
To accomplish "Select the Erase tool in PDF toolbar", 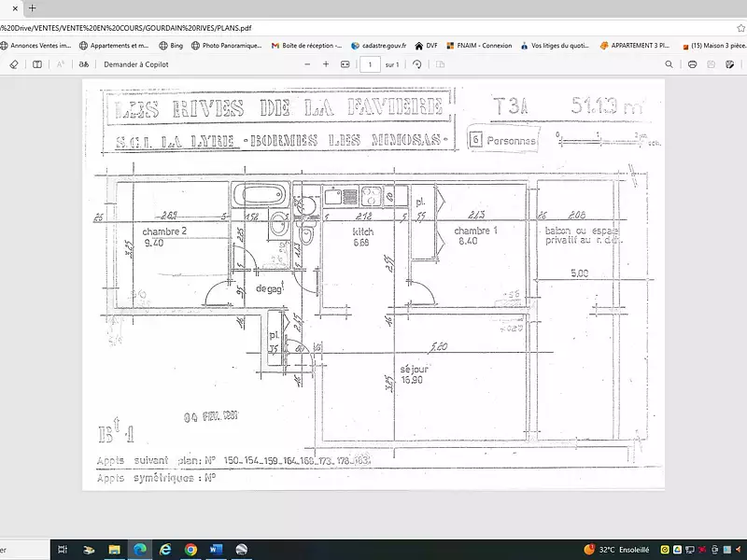I will (x=14, y=64).
